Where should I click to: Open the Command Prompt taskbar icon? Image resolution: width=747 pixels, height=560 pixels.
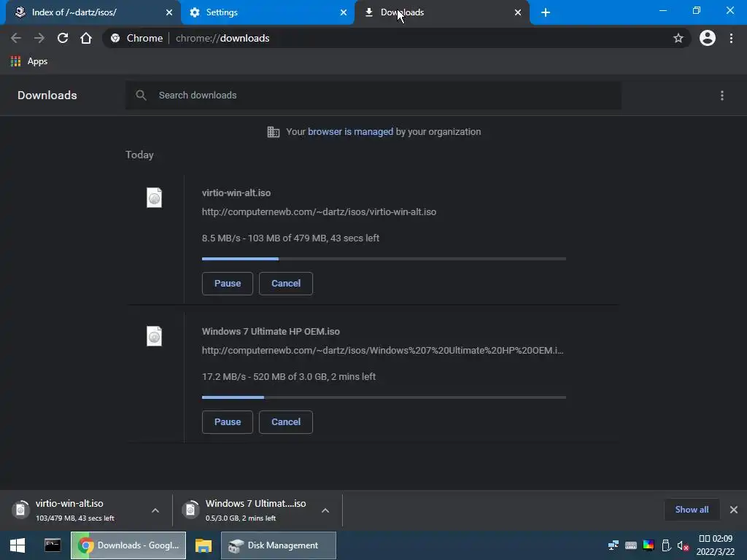point(53,545)
